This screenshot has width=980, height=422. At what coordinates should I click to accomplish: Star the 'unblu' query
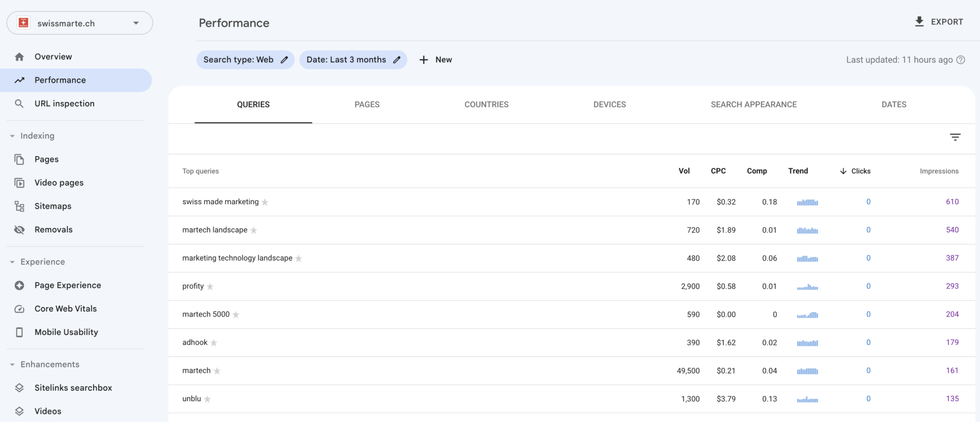click(x=207, y=399)
